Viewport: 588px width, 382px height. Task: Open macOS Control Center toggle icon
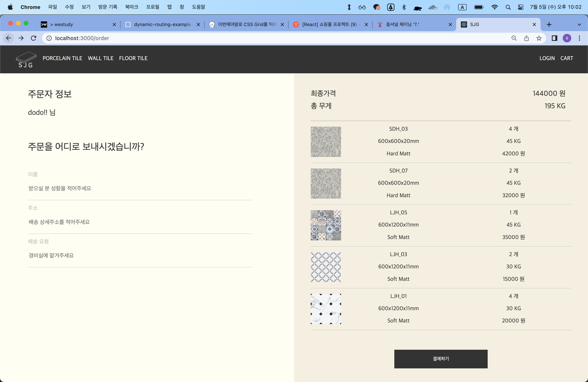click(521, 7)
